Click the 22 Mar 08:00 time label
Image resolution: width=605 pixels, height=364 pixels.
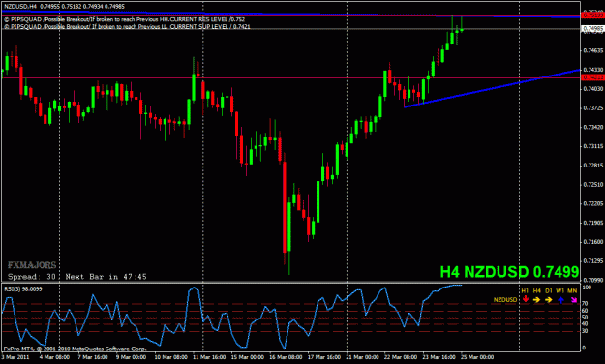[401, 357]
